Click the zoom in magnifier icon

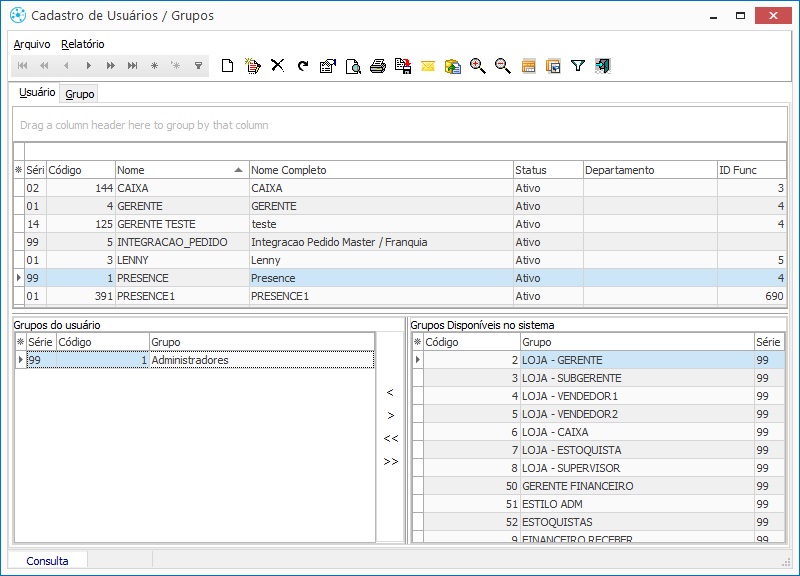click(x=478, y=66)
